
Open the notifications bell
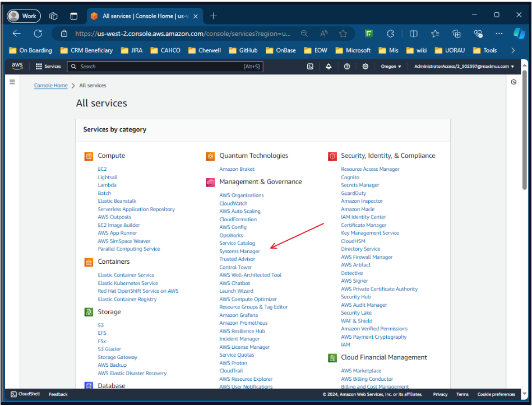(x=329, y=66)
